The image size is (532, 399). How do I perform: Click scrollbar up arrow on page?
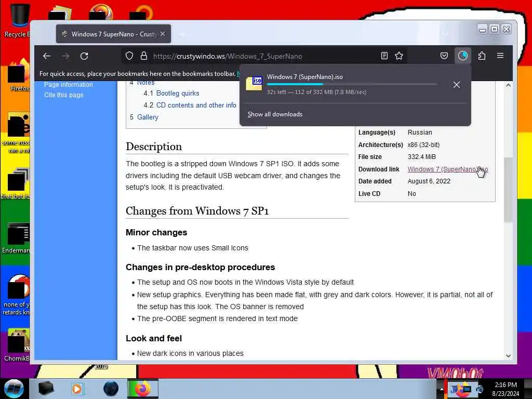[x=508, y=85]
